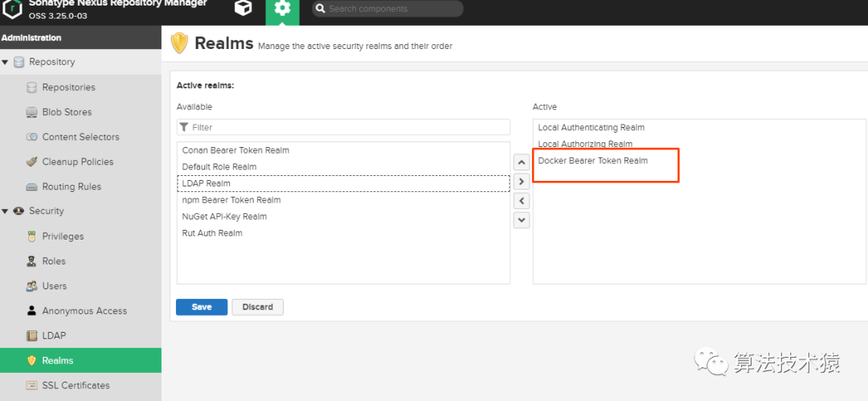Viewport: 868px width, 401px height.
Task: Select Docker Bearer Token Realm in Active list
Action: (592, 161)
